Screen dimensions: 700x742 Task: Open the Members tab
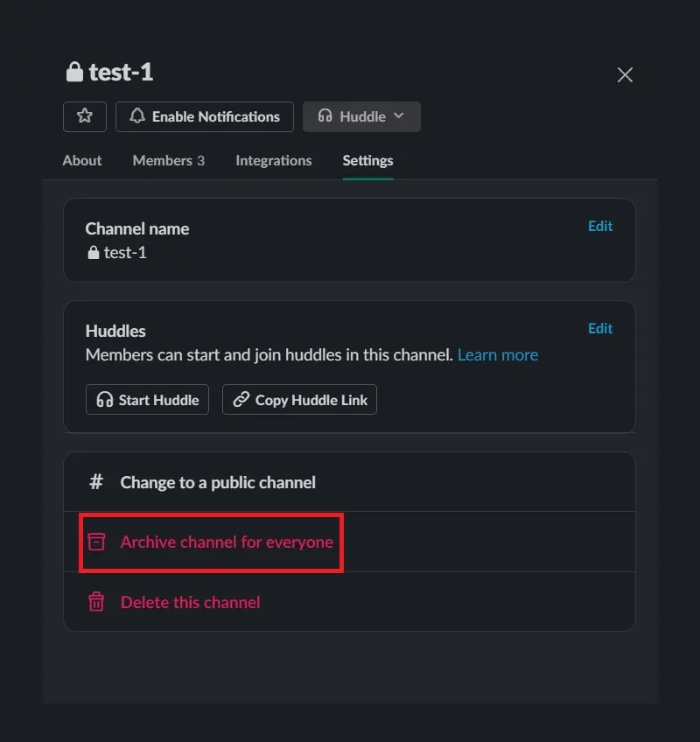point(168,161)
